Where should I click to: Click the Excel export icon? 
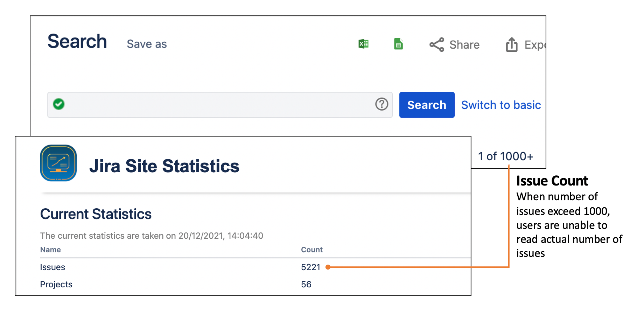(x=364, y=44)
